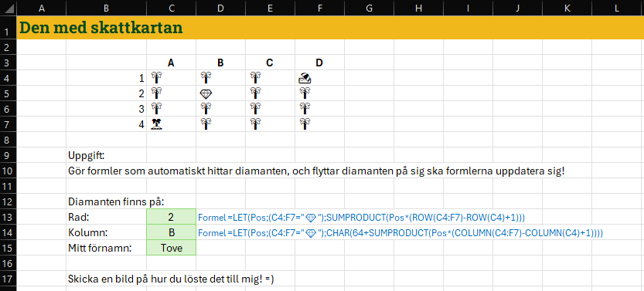The width and height of the screenshot is (644, 291).
Task: Select row 8 via its row header
Action: point(9,140)
